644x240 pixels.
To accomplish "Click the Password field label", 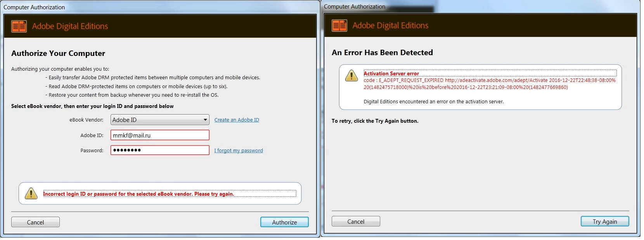I will tap(92, 151).
